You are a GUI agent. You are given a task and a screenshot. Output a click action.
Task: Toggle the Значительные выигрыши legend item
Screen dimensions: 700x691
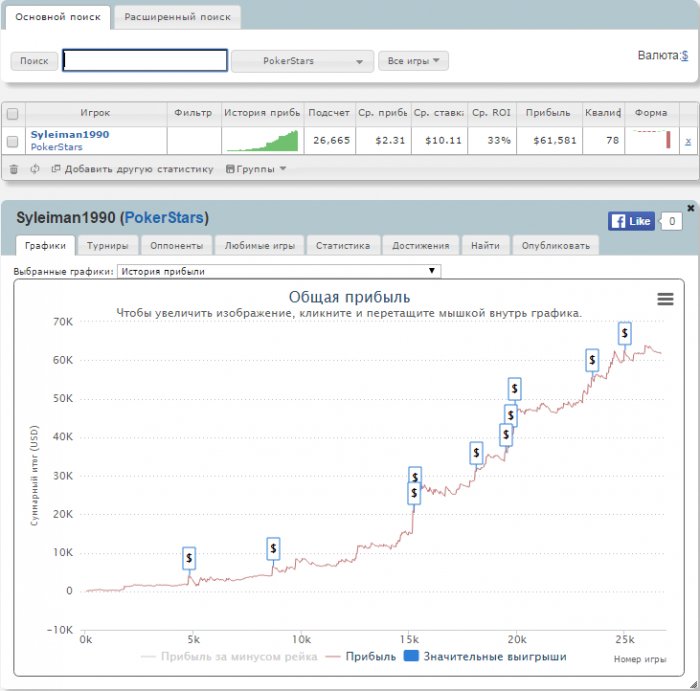(x=488, y=657)
